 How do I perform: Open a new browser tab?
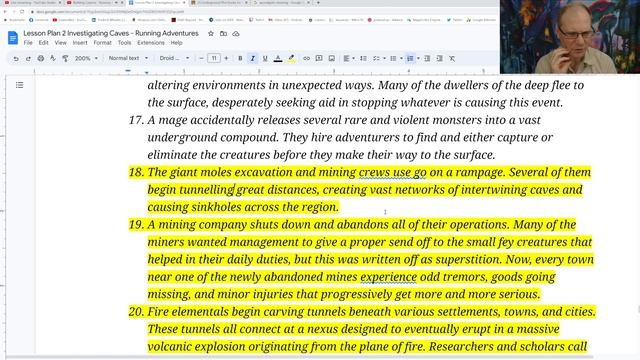click(318, 2)
